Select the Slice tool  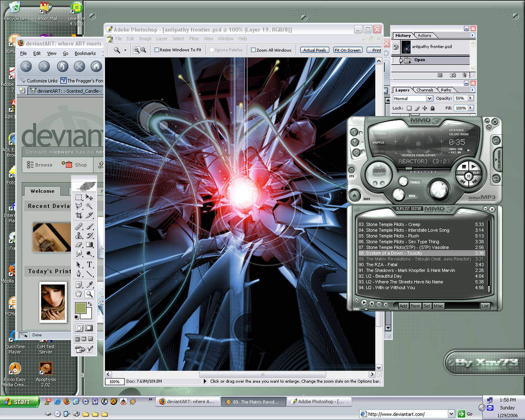89,215
